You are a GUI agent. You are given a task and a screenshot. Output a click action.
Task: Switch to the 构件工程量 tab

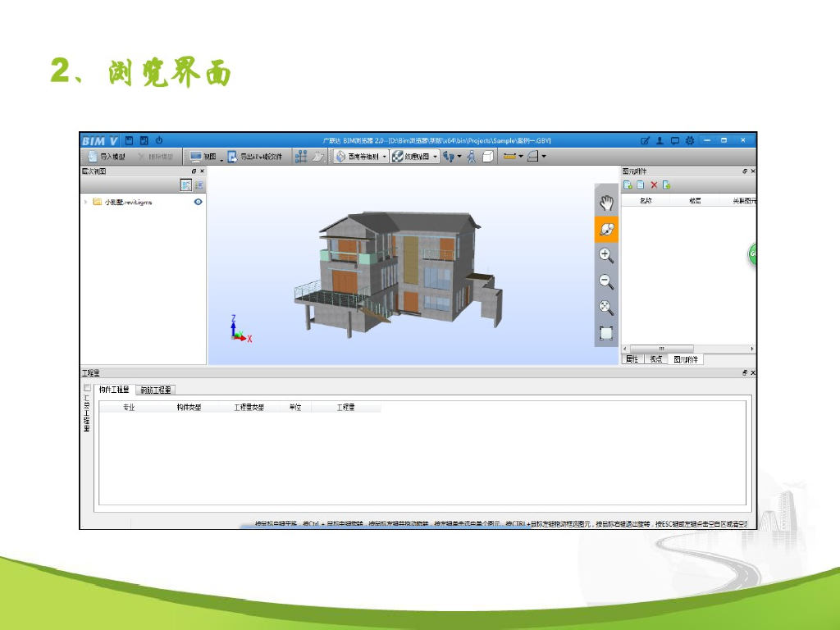(x=114, y=390)
